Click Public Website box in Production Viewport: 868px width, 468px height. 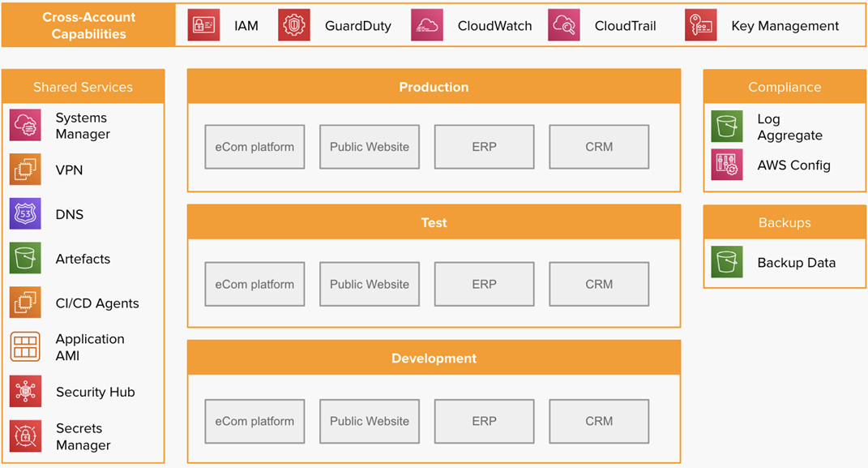[370, 147]
